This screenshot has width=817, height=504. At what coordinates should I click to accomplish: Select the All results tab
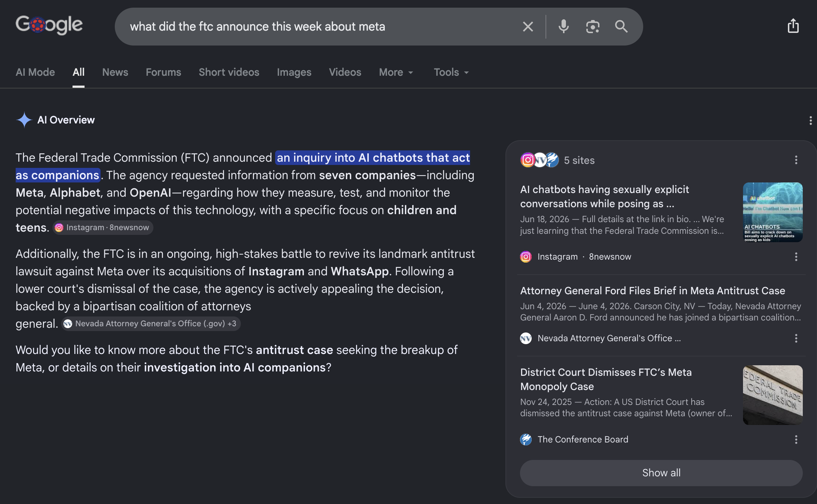(x=78, y=72)
